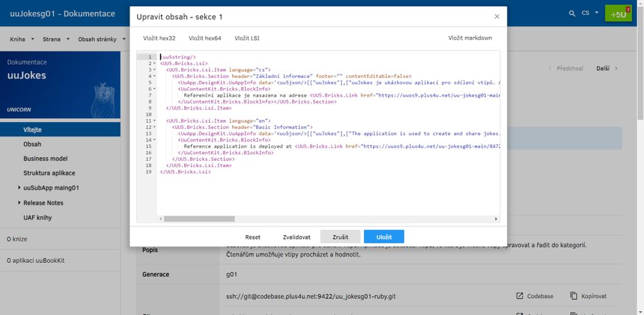The width and height of the screenshot is (644, 315).
Task: Click the uuJokesg01 - Dokumentace title
Action: (62, 14)
